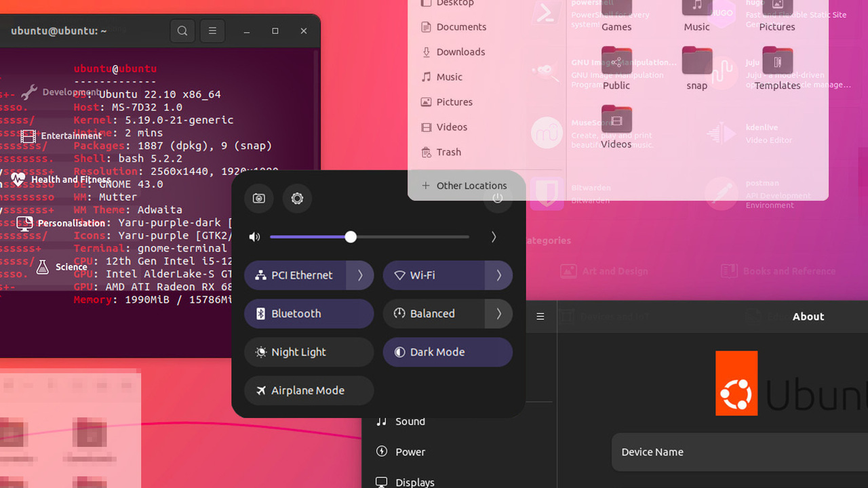Image resolution: width=868 pixels, height=488 pixels.
Task: Open the snap folder in Files
Action: point(697,62)
